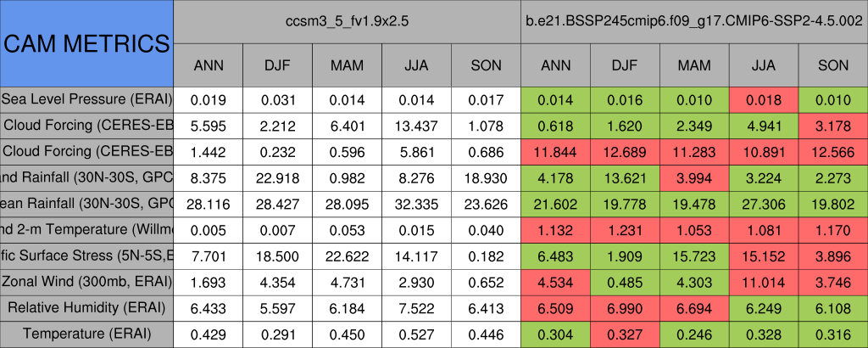This screenshot has height=348, width=868.
Task: Select the red cell with value 15.152
Action: tap(764, 255)
